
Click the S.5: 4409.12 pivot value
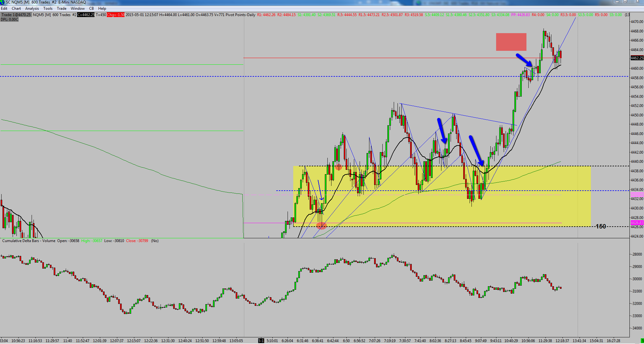coord(434,15)
